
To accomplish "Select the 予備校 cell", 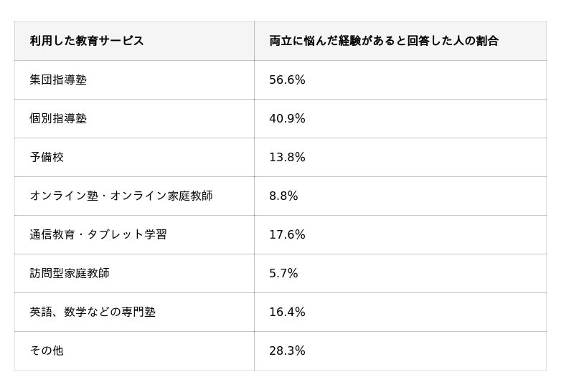I will point(47,157).
